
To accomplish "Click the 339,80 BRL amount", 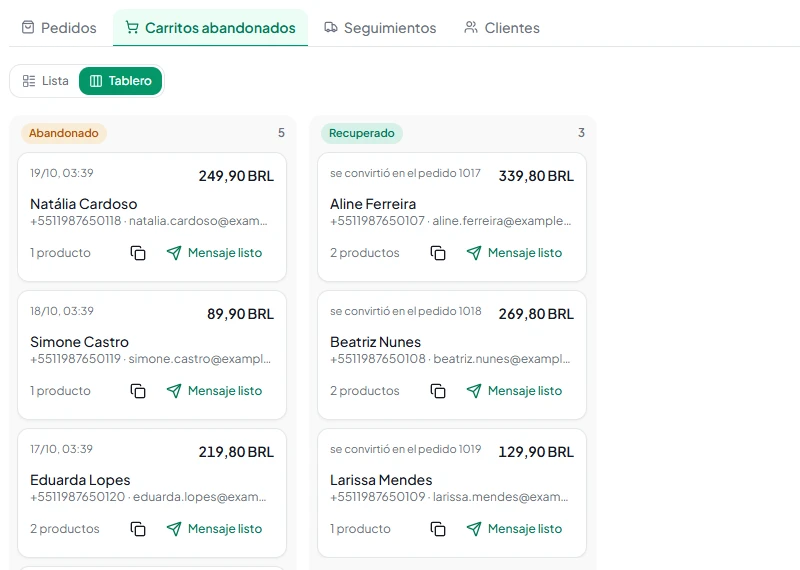I will [536, 176].
